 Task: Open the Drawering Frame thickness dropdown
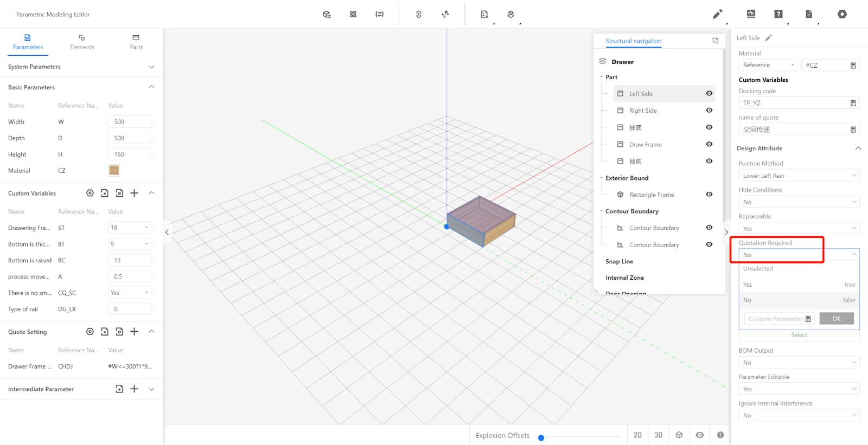pyautogui.click(x=130, y=228)
